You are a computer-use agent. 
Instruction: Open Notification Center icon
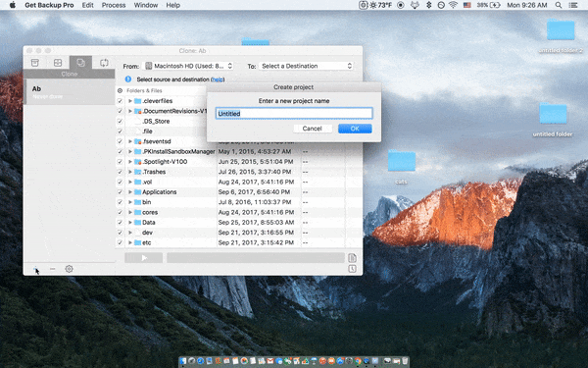573,5
